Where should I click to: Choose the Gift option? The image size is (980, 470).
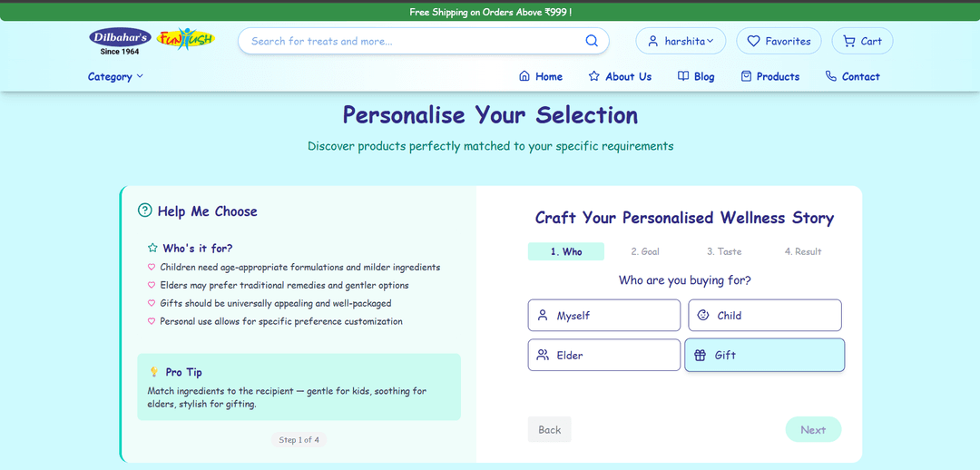tap(764, 355)
